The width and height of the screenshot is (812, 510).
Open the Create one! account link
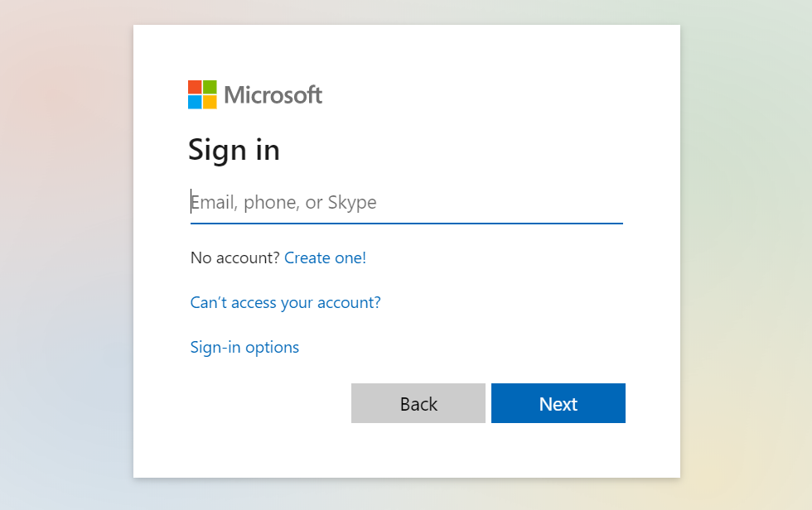point(325,257)
